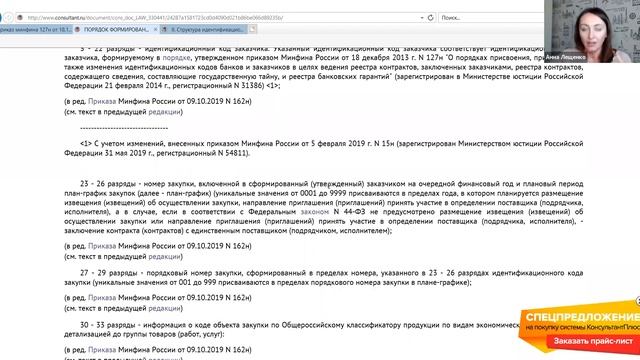This screenshot has height=360, width=640.
Task: Open 'Приказа' link under 30-33 разряды paragraph
Action: pyautogui.click(x=102, y=349)
